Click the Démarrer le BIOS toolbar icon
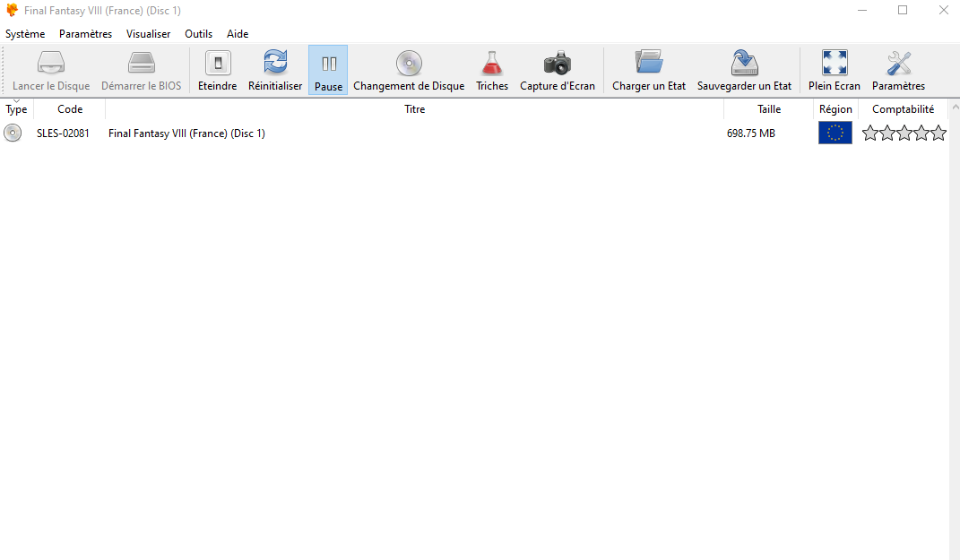Image resolution: width=960 pixels, height=560 pixels. (x=142, y=71)
